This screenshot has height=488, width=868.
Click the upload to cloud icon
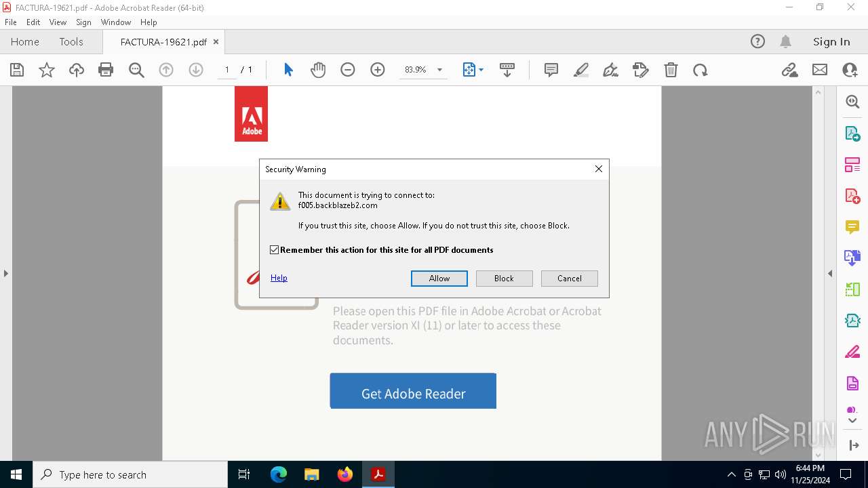pyautogui.click(x=77, y=70)
